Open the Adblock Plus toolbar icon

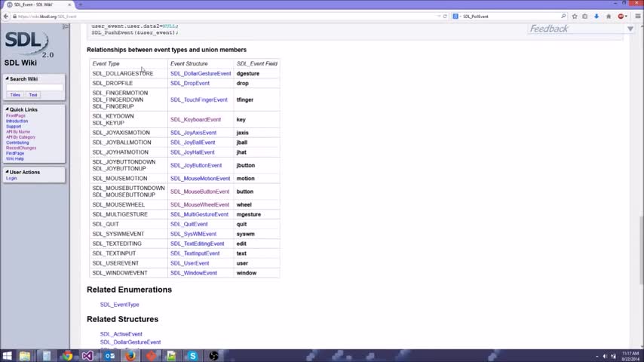click(x=621, y=17)
